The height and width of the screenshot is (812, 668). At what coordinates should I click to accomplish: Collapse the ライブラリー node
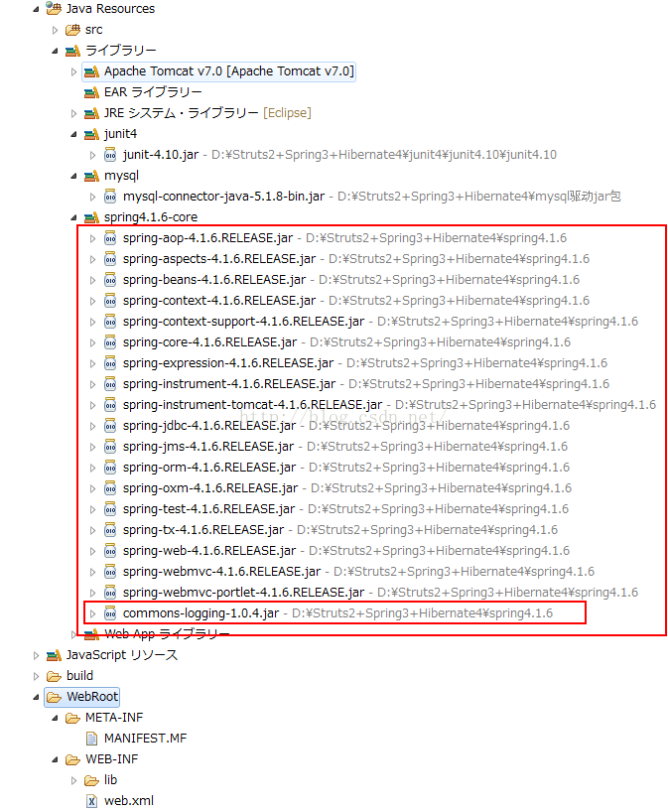coord(55,51)
